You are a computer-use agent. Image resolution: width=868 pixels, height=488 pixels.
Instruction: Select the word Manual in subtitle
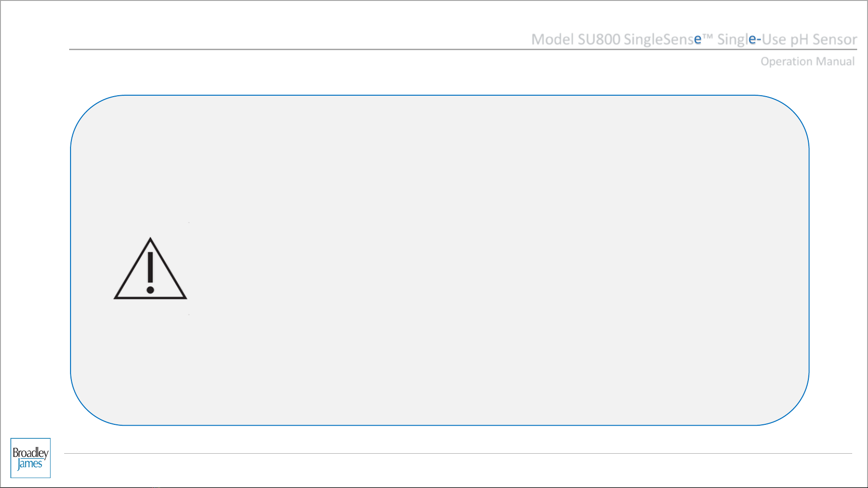[835, 61]
